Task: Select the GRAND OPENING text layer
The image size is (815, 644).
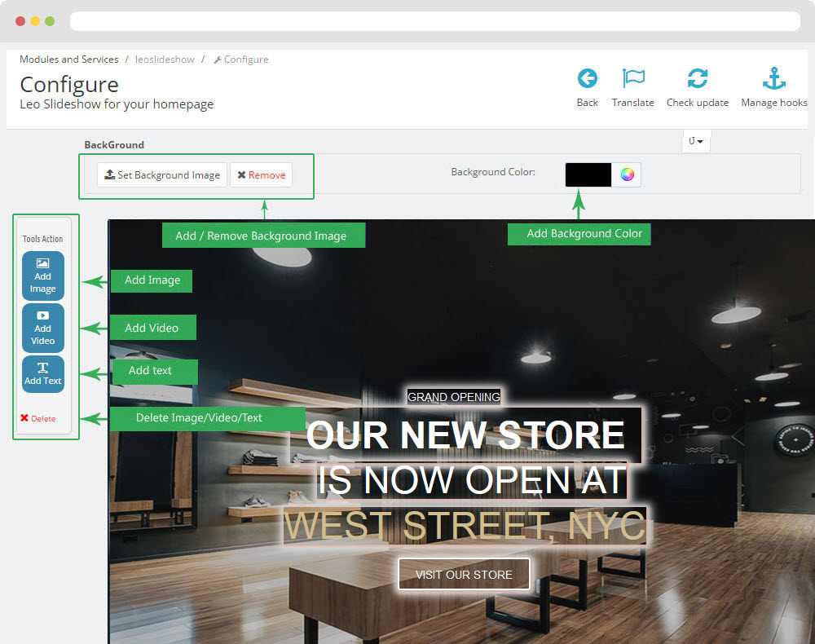Action: 454,396
